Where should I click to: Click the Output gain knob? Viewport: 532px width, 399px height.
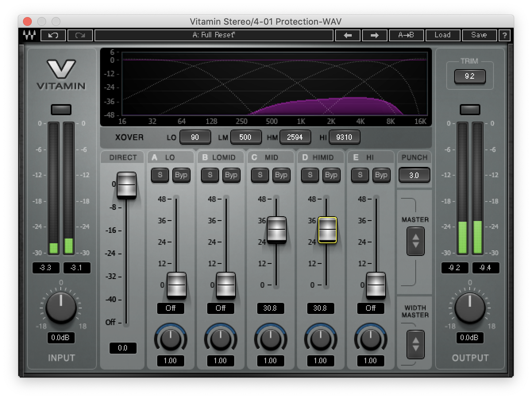[x=470, y=308]
